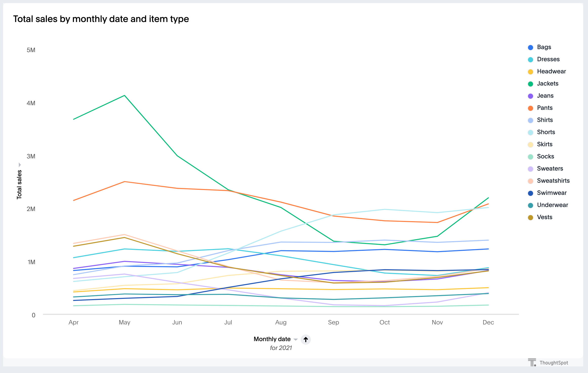Toggle the Sweatshirts legend entry
588x373 pixels.
[x=553, y=180]
